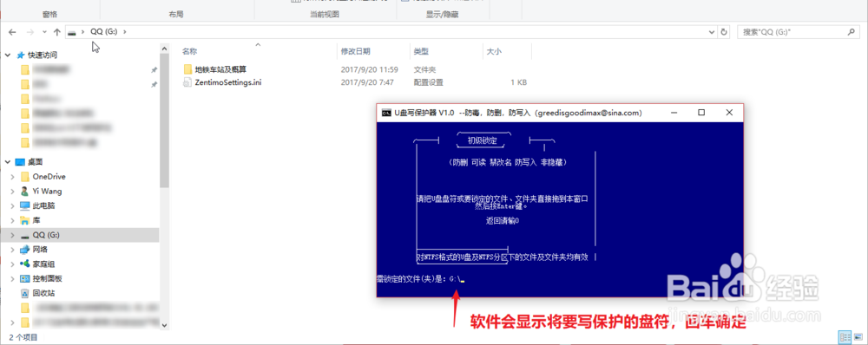Image resolution: width=868 pixels, height=345 pixels.
Task: Click the search magnifier icon
Action: tap(852, 33)
